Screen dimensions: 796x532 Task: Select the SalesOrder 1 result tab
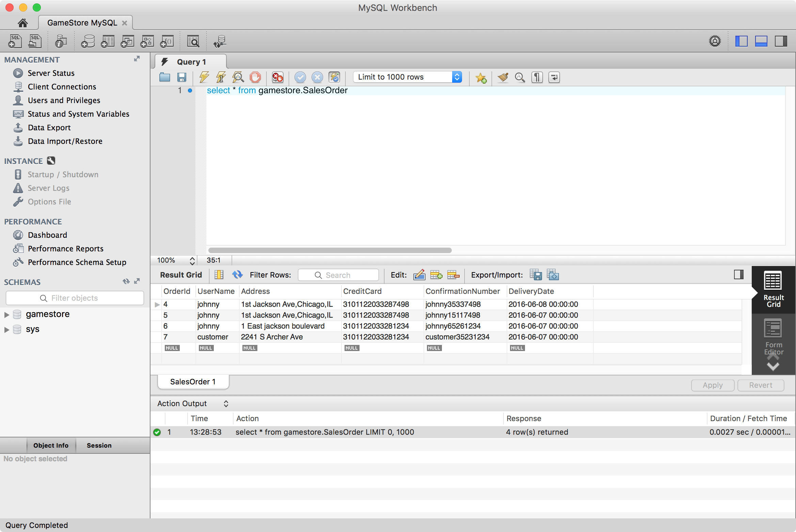pyautogui.click(x=193, y=382)
